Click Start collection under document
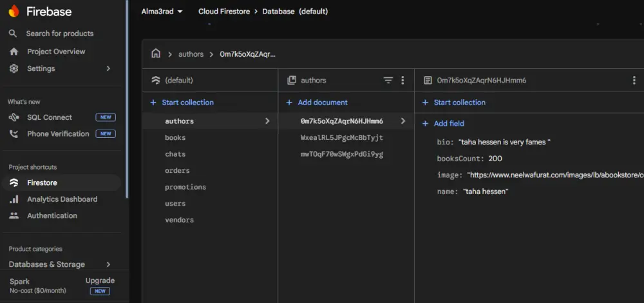Image resolution: width=644 pixels, height=303 pixels. (460, 103)
